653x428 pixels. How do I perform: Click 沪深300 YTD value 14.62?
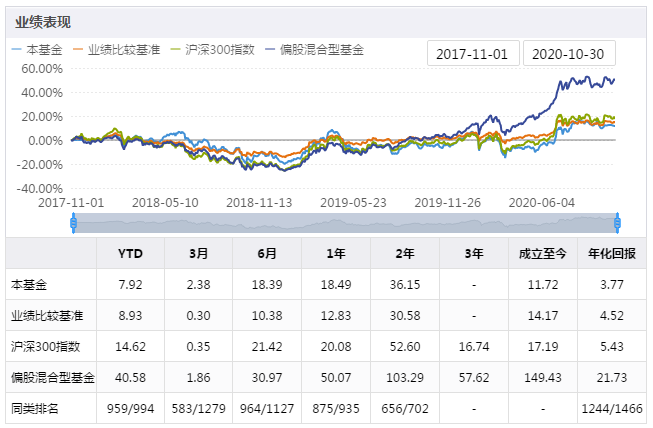130,346
